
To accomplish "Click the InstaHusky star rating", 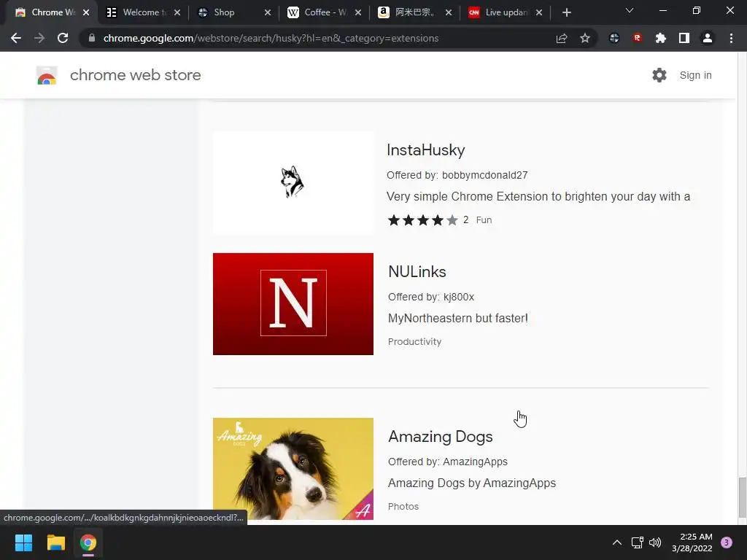I will click(x=422, y=220).
